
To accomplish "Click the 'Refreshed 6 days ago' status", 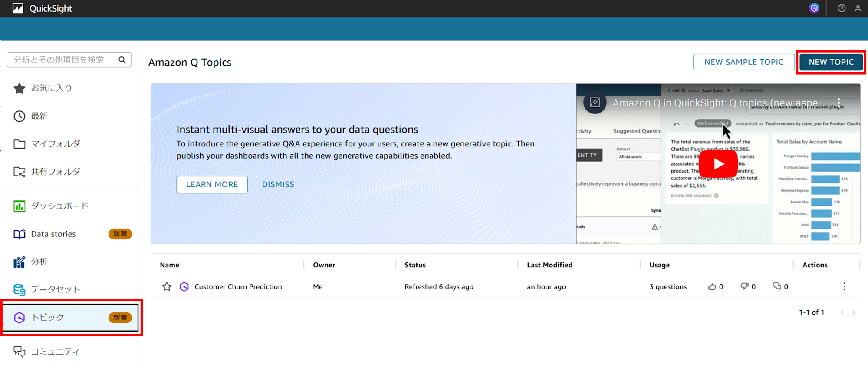I will click(439, 287).
